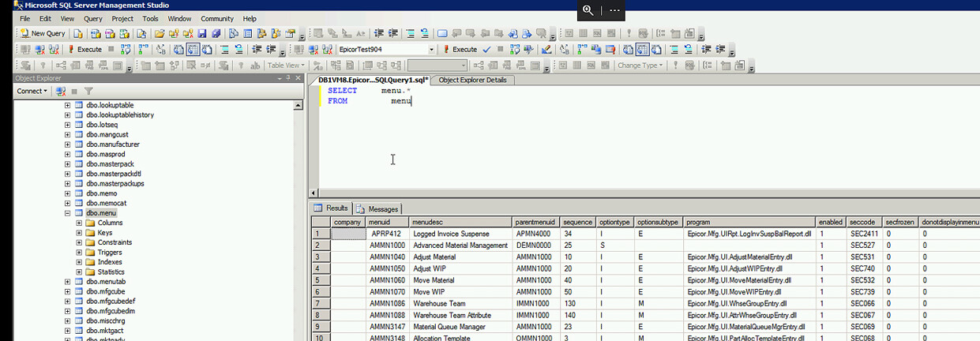
Task: Select the Indexes folder in tree
Action: click(110, 262)
